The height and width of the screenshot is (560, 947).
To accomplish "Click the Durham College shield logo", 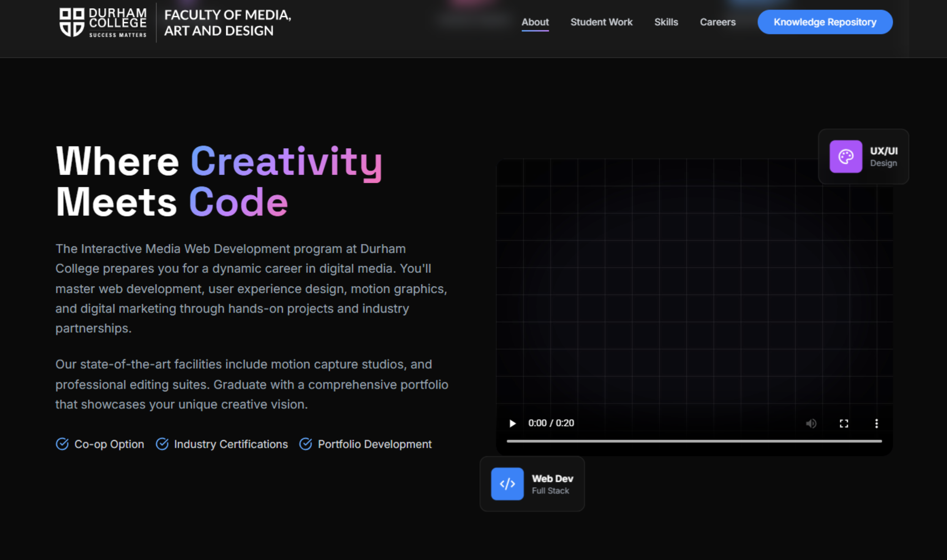I will click(x=72, y=22).
